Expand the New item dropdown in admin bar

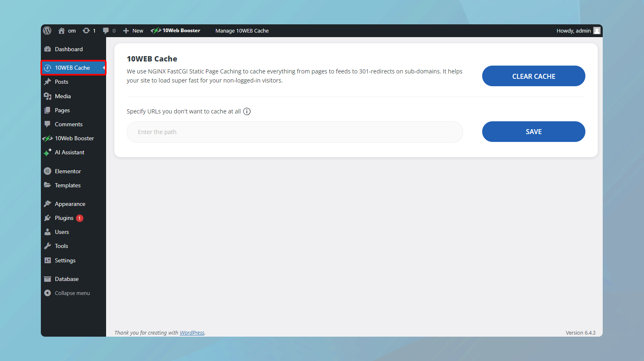(x=133, y=30)
